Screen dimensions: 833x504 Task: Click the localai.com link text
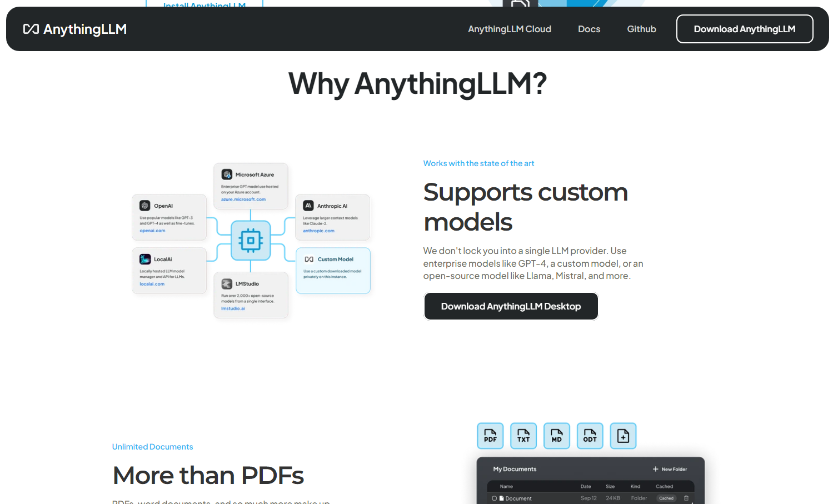click(x=152, y=284)
